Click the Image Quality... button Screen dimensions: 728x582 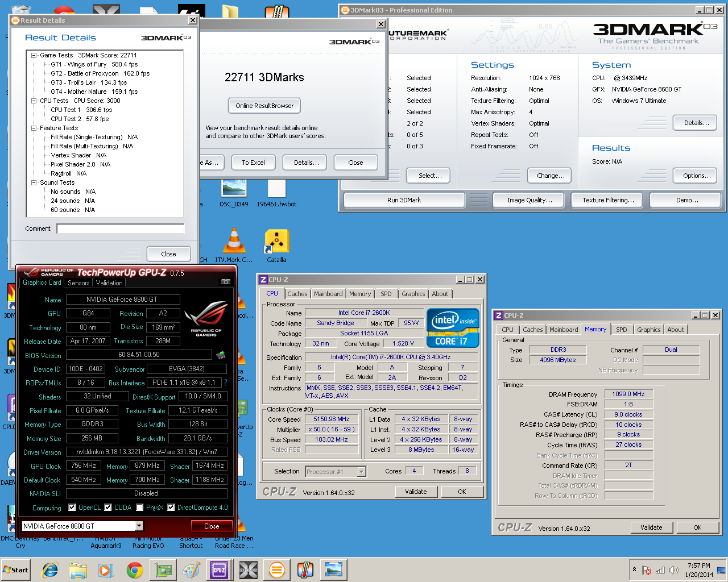click(530, 200)
